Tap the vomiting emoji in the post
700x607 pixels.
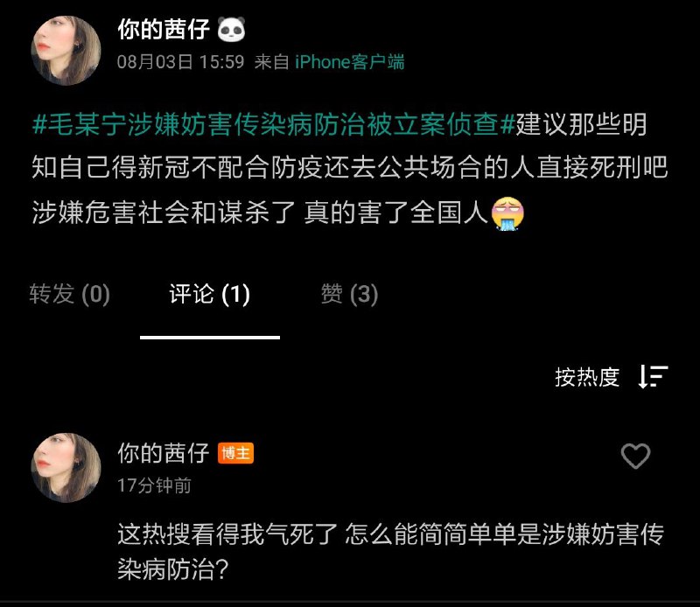507,213
